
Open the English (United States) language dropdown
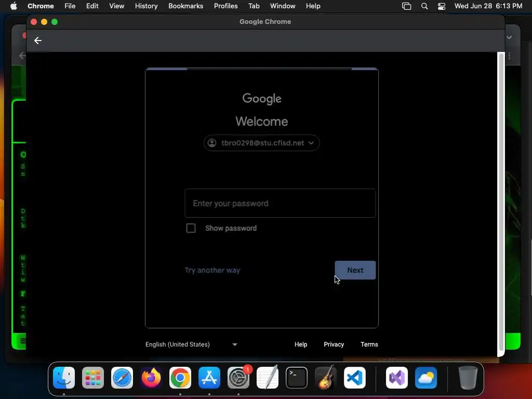pos(191,344)
